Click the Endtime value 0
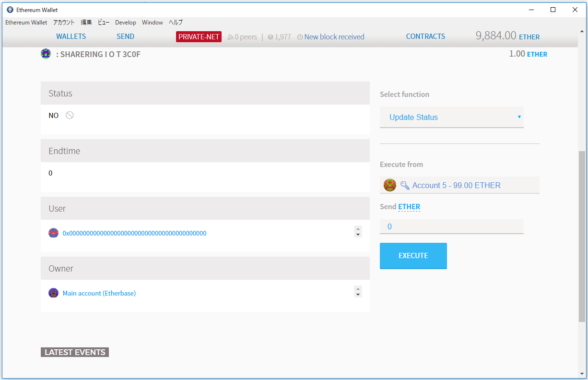The image size is (588, 380). (x=50, y=173)
